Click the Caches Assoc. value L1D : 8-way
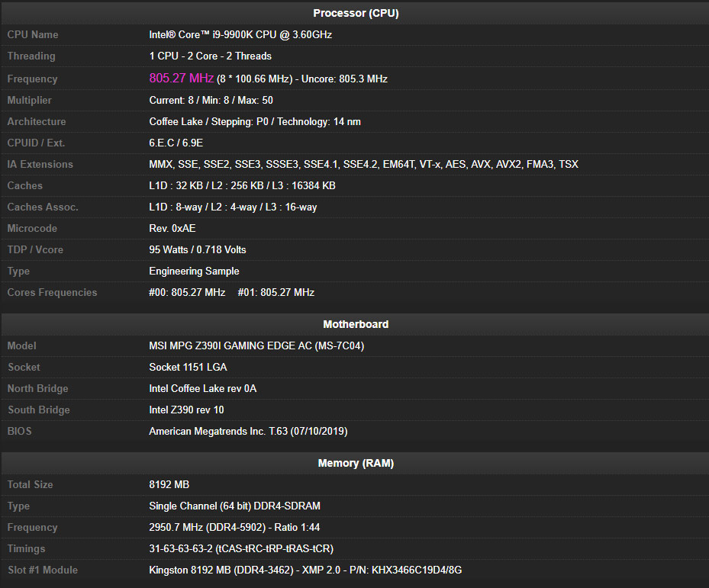The image size is (709, 588). pos(233,207)
